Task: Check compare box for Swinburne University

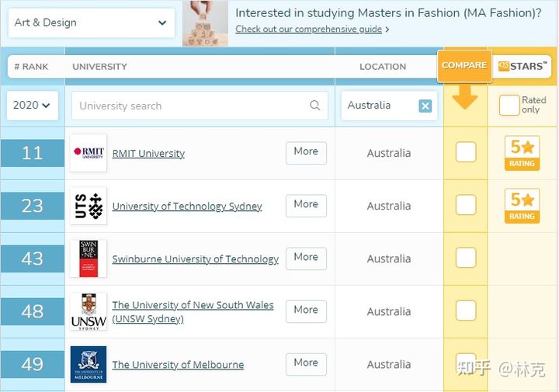Action: click(466, 257)
